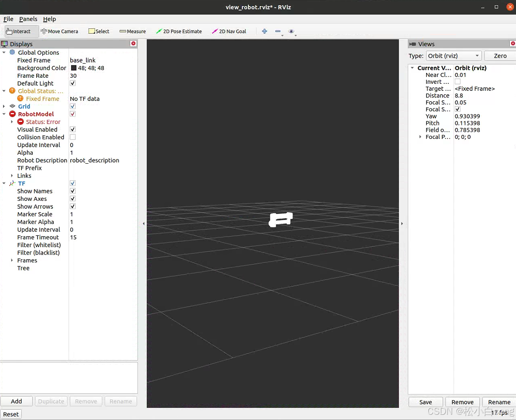Edit the Fixed Frame base_link value
The image size is (516, 420).
coord(103,60)
